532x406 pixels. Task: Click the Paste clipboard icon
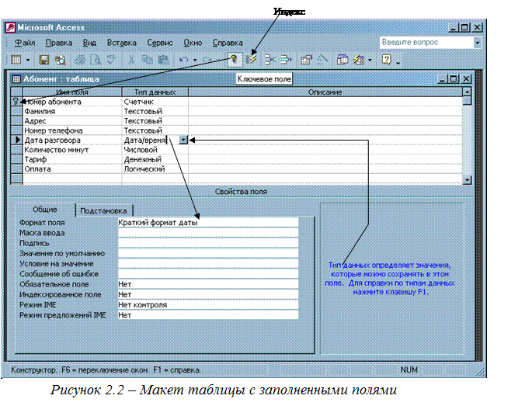(x=164, y=60)
